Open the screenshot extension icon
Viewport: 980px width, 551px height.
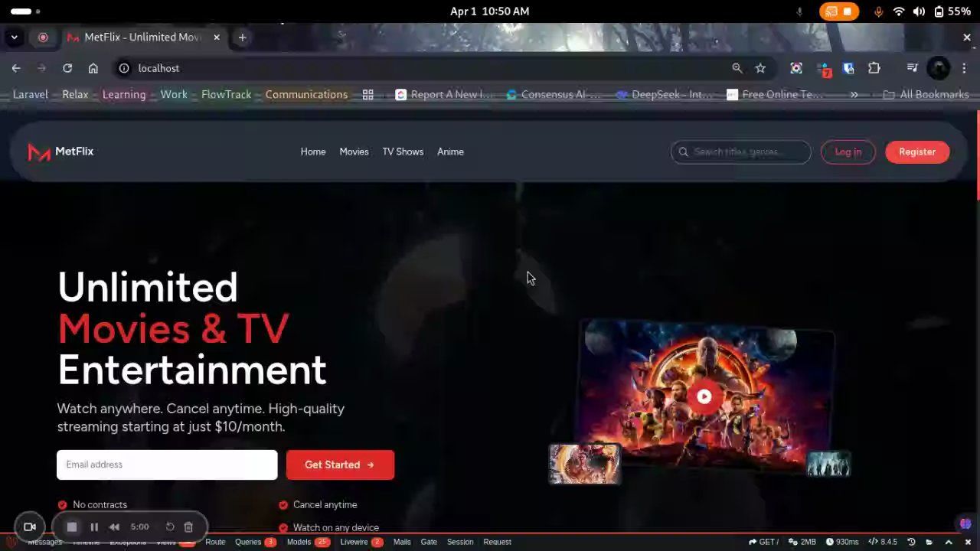click(x=796, y=68)
